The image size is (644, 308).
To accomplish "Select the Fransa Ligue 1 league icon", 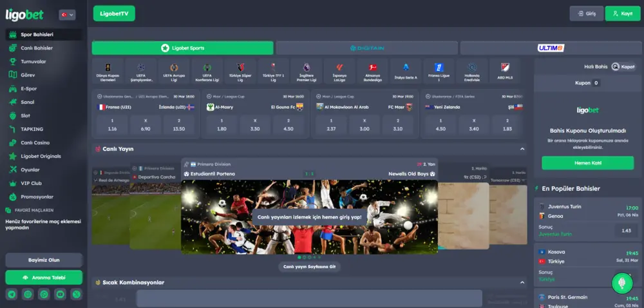I will click(439, 72).
